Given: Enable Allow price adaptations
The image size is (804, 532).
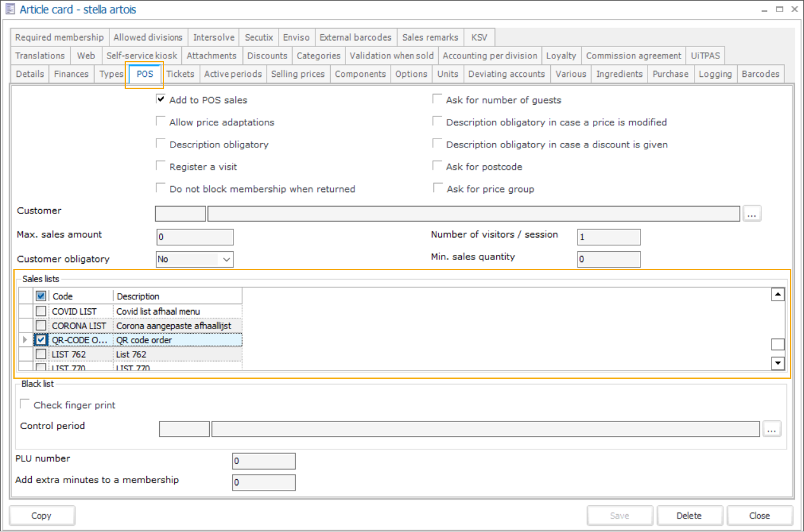Looking at the screenshot, I should [161, 121].
